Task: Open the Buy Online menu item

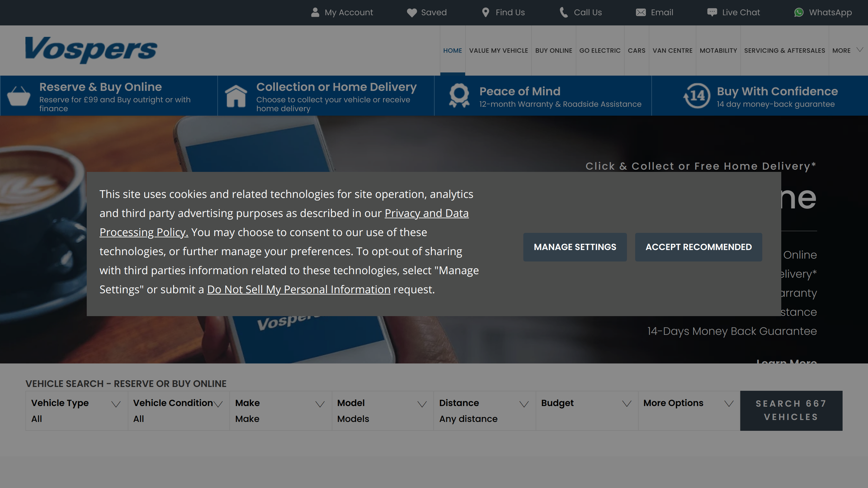Action: 553,51
